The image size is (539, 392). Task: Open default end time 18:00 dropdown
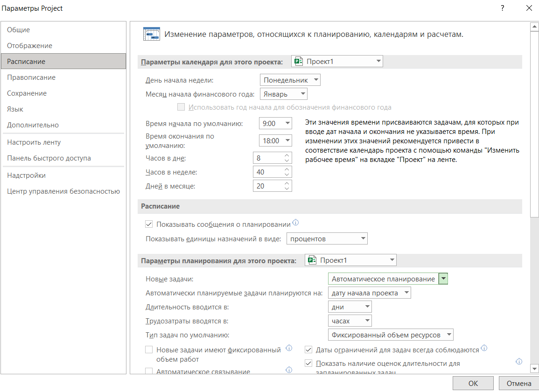pyautogui.click(x=275, y=140)
